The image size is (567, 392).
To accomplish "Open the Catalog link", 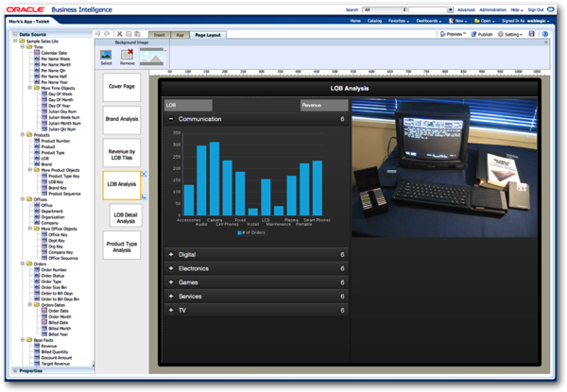I will click(374, 21).
